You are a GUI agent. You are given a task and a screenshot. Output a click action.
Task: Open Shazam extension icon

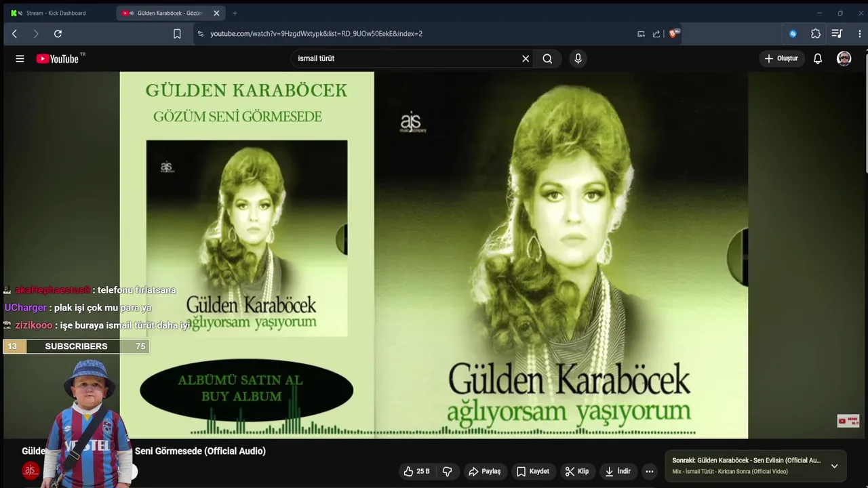793,34
